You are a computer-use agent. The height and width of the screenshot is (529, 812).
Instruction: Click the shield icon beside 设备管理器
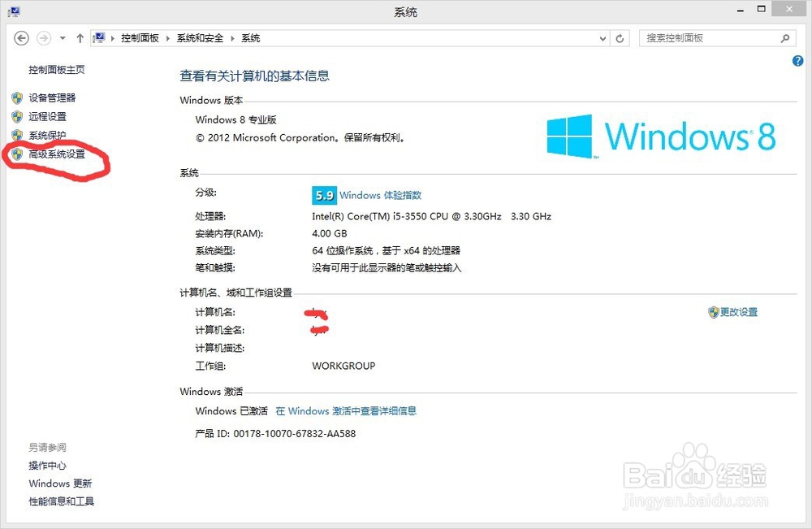pos(18,98)
